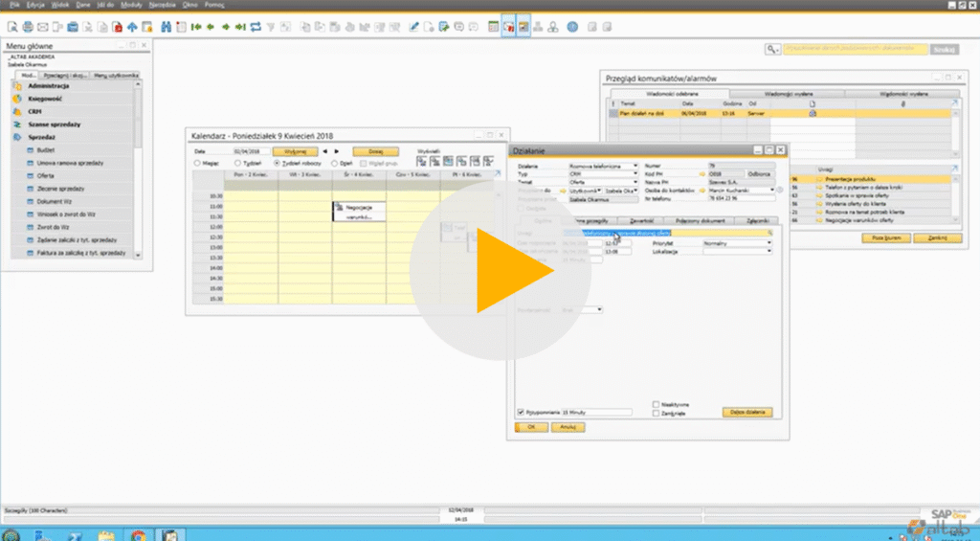
Task: Click orange link arrow beside Kod PH
Action: (702, 174)
